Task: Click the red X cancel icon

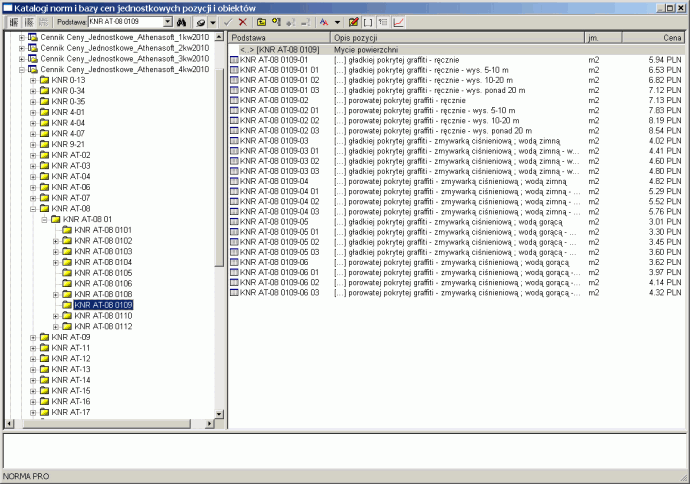Action: 243,21
